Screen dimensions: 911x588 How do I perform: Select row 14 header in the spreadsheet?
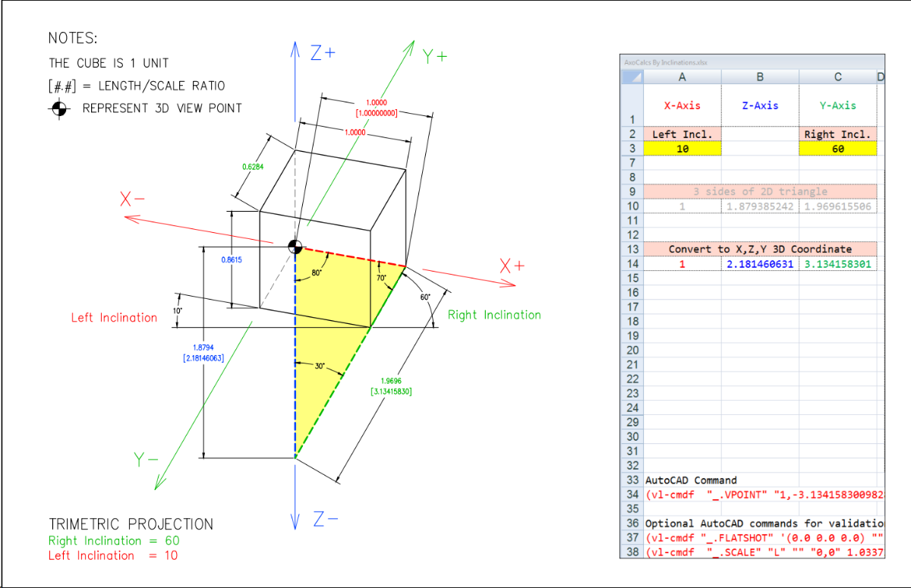632,264
